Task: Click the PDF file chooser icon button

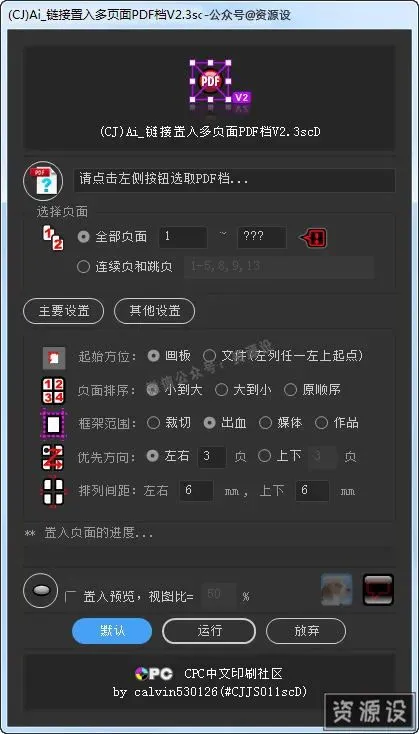Action: click(43, 181)
